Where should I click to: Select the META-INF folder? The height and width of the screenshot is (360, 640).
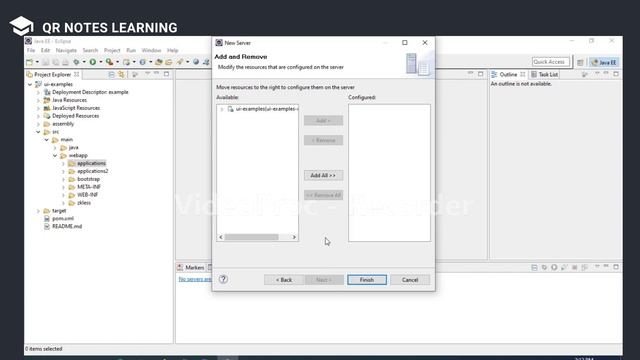[89, 187]
